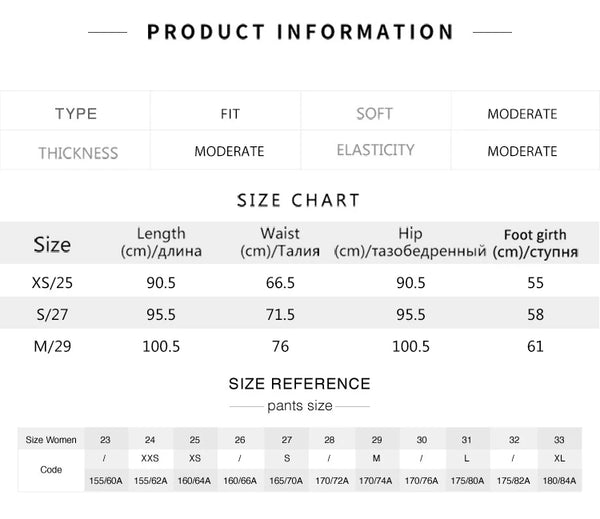
Task: Click the Foot girth column header
Action: click(535, 242)
